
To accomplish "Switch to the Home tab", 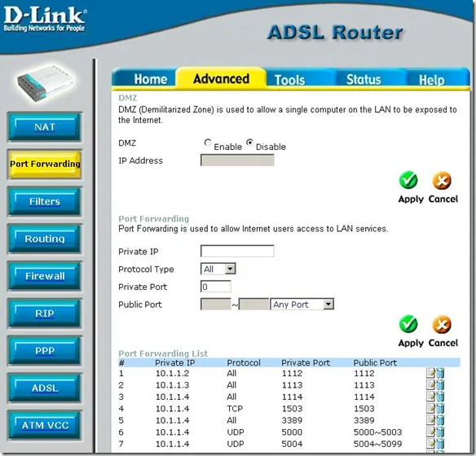I will (151, 79).
